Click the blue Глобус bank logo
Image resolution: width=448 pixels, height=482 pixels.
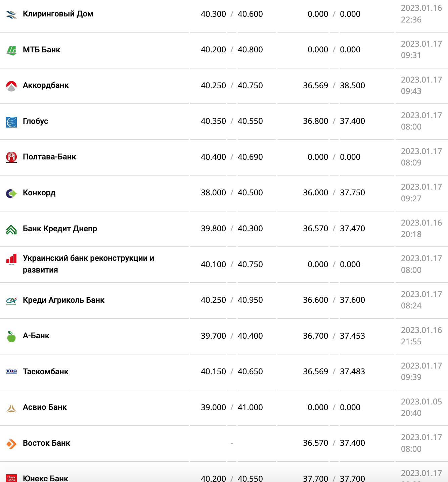11,122
